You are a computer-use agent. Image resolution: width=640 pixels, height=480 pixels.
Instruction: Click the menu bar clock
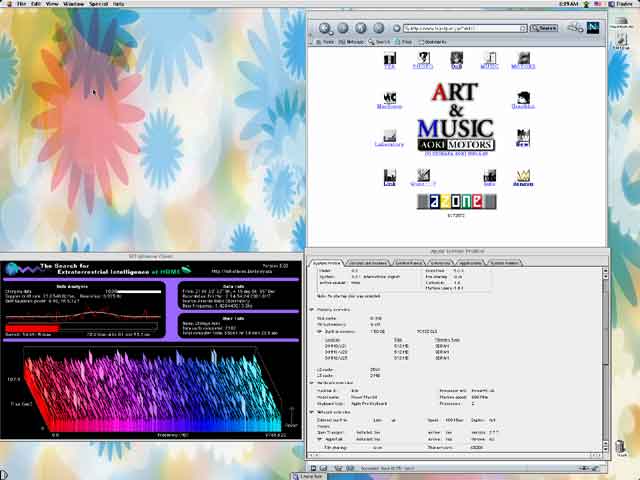tap(569, 4)
